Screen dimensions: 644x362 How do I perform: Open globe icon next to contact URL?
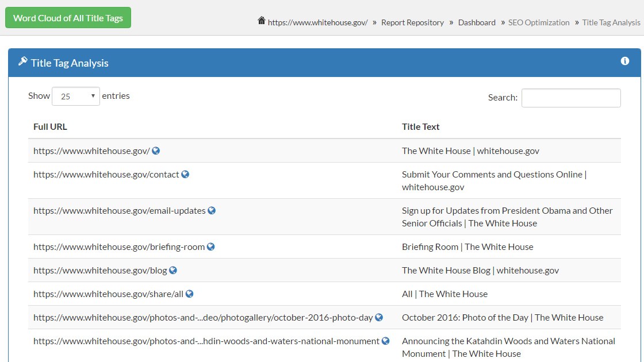(x=185, y=175)
